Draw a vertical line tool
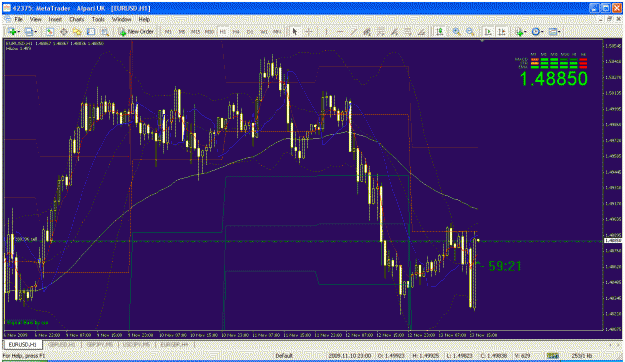The width and height of the screenshot is (625, 362). coord(326,31)
